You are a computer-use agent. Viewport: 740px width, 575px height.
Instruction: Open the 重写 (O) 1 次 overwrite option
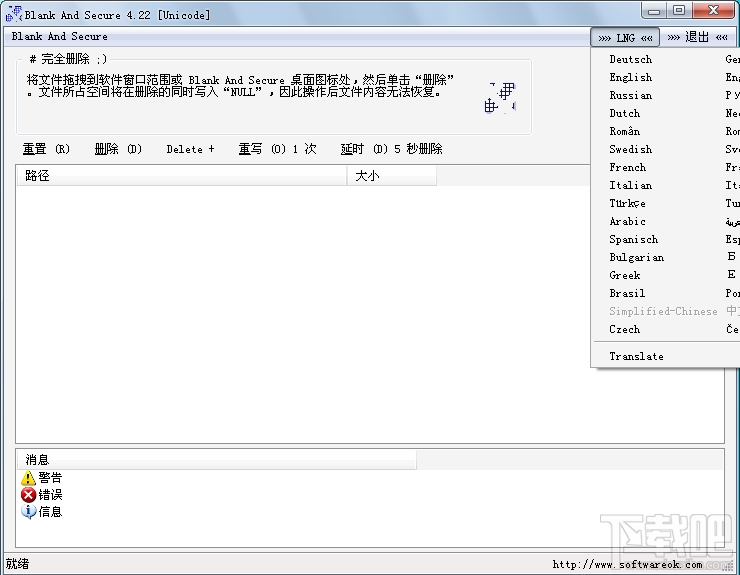[278, 149]
